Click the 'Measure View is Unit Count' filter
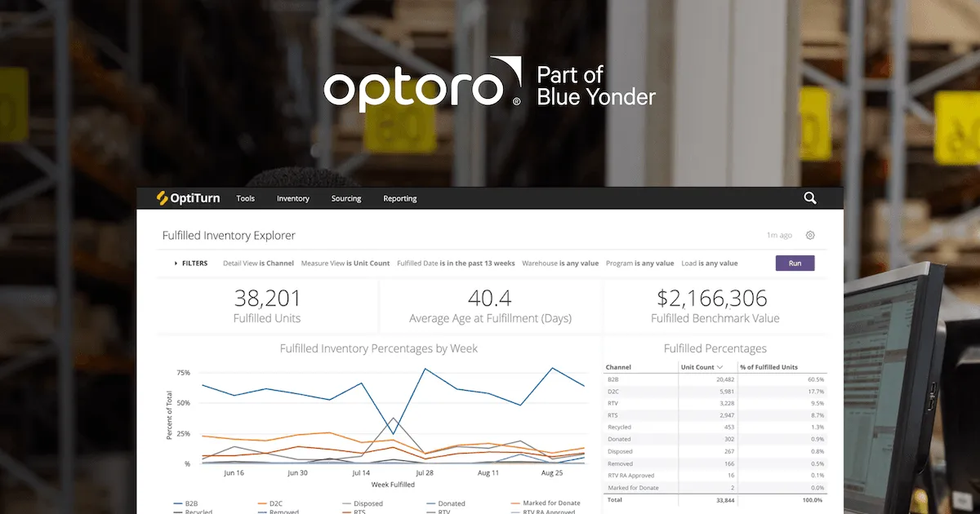Screen dimensions: 980x514 345,264
